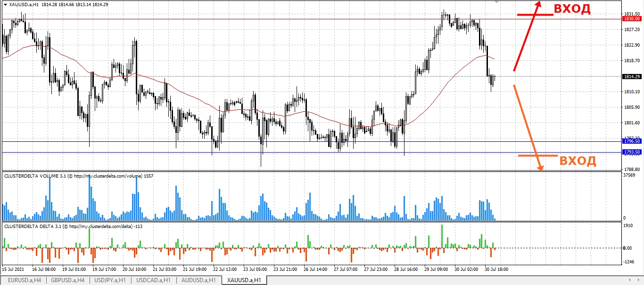This screenshot has width=644, height=285.
Task: Click the 30 Jul 18:00 time label
Action: click(496, 269)
